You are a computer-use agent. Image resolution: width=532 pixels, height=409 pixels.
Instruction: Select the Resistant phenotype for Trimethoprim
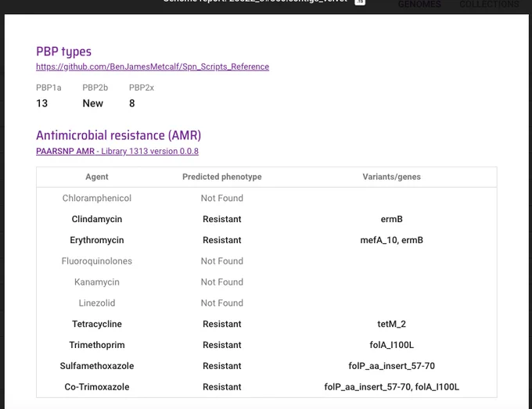pos(222,345)
